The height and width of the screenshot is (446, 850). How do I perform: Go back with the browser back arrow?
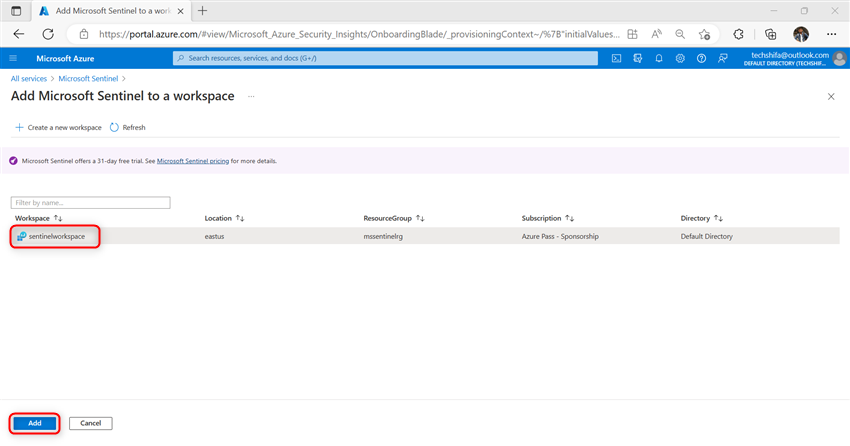[x=19, y=34]
